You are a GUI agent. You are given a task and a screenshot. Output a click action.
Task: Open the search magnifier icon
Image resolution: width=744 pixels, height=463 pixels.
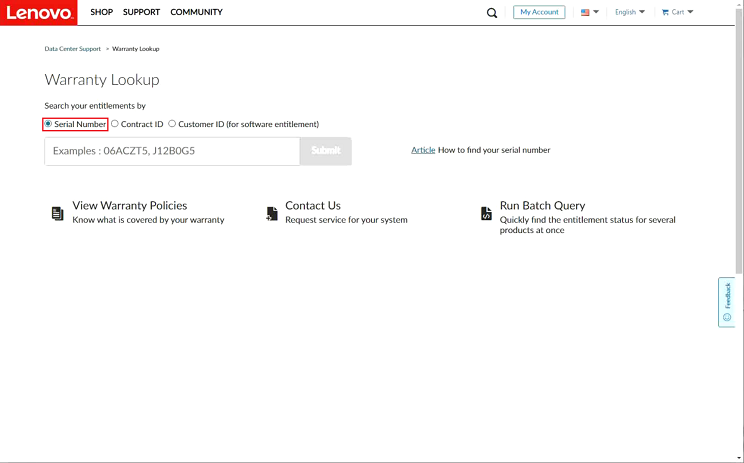pyautogui.click(x=492, y=13)
